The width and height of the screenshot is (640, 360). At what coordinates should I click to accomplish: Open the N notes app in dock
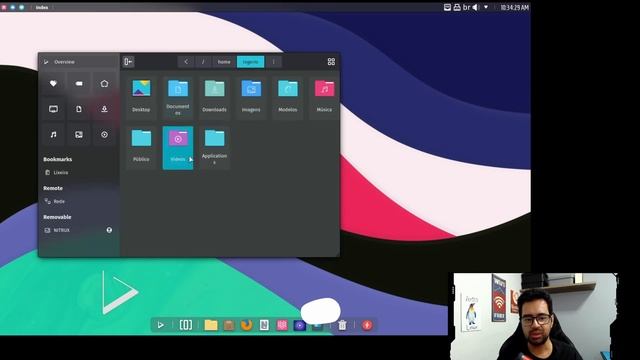(264, 325)
